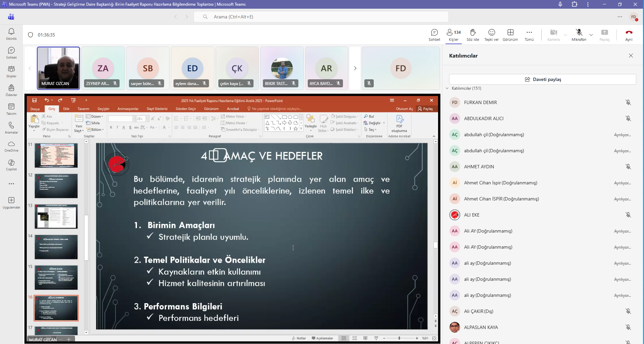Open Ekipler teams view
The image size is (644, 344).
pyautogui.click(x=11, y=72)
